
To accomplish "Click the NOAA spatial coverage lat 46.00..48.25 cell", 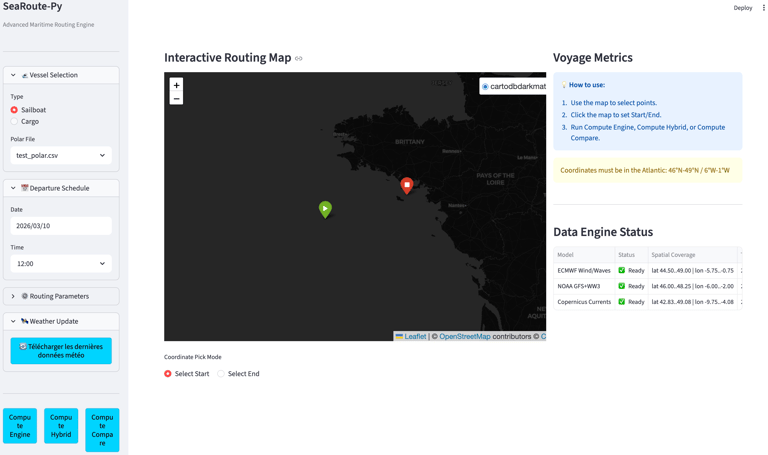I will pyautogui.click(x=693, y=286).
